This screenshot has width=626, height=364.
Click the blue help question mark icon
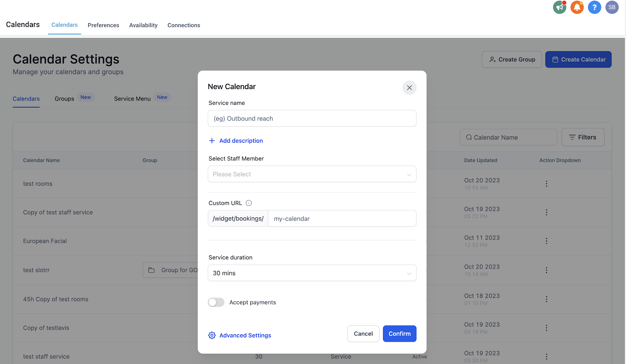click(x=594, y=7)
